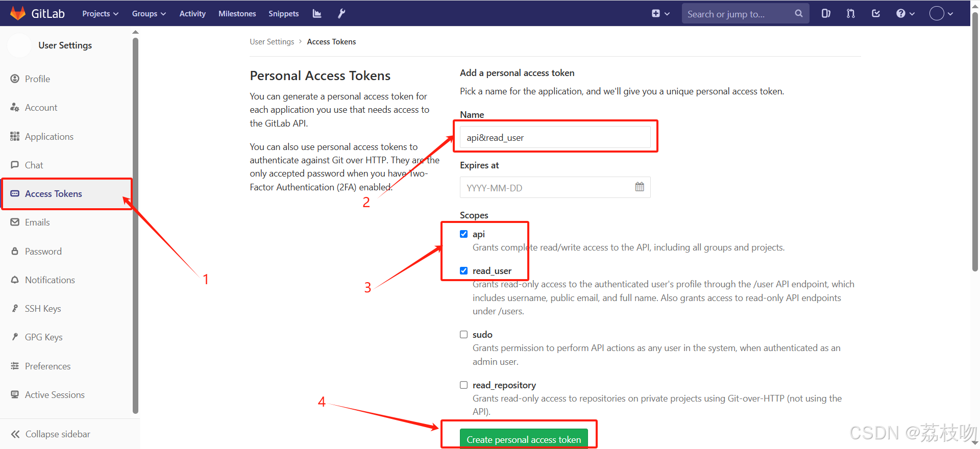The image size is (980, 449).
Task: Enable the read_repository scope checkbox
Action: (463, 385)
